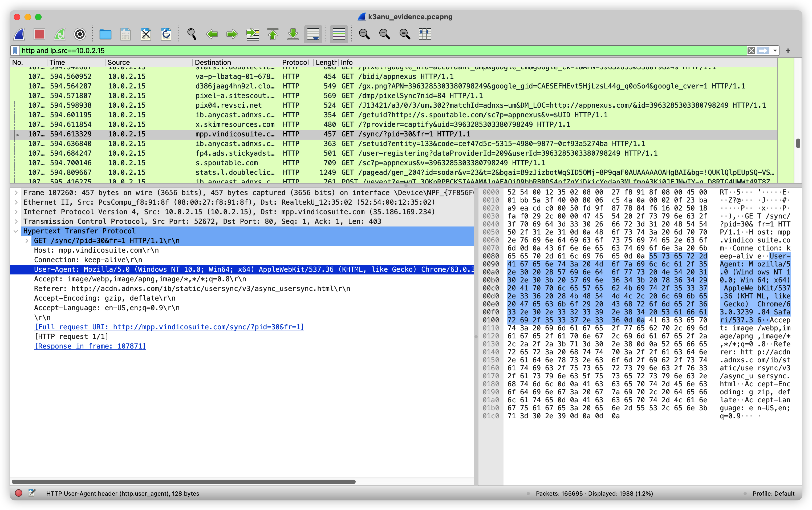This screenshot has height=510, width=812.
Task: Toggle auto-scroll during live capture
Action: pos(313,34)
